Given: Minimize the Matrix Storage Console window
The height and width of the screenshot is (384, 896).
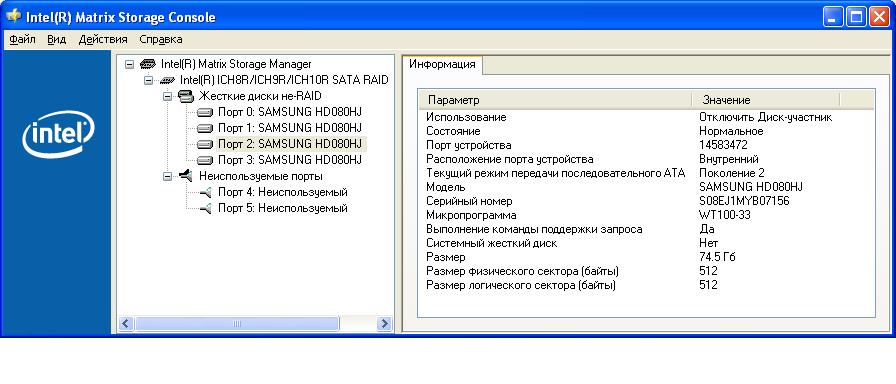Looking at the screenshot, I should click(834, 17).
